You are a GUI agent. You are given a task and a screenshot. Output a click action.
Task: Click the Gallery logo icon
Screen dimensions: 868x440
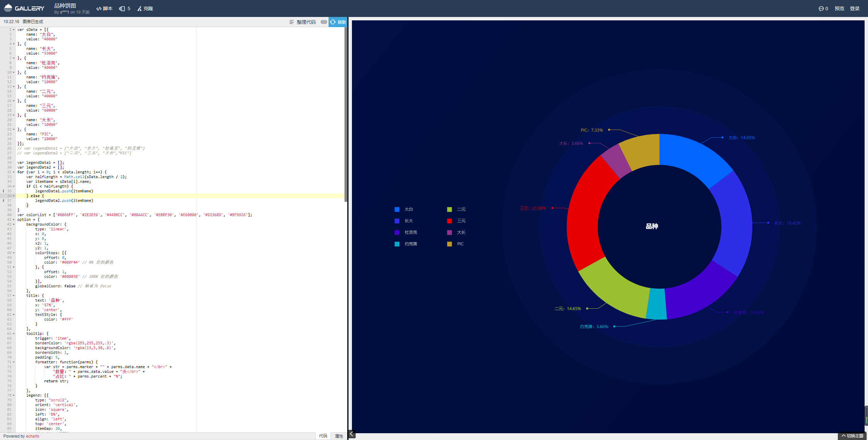pyautogui.click(x=8, y=8)
